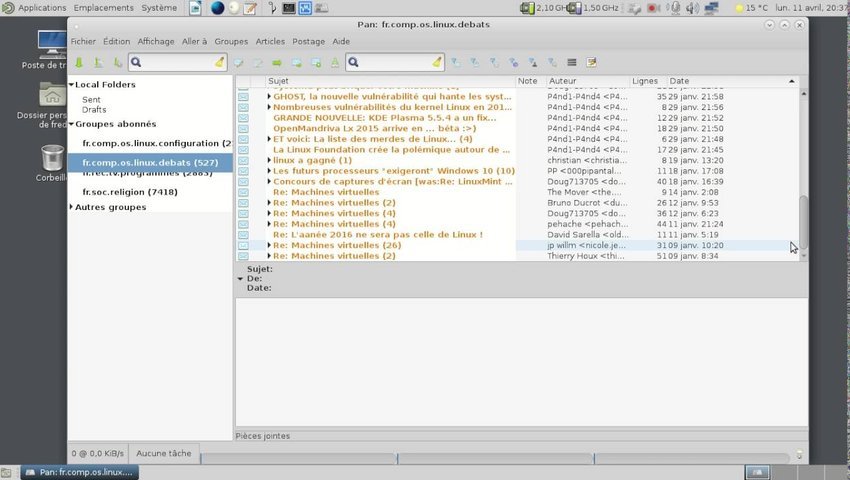Click the green down-arrow get headers icon
The image size is (850, 480).
point(79,63)
